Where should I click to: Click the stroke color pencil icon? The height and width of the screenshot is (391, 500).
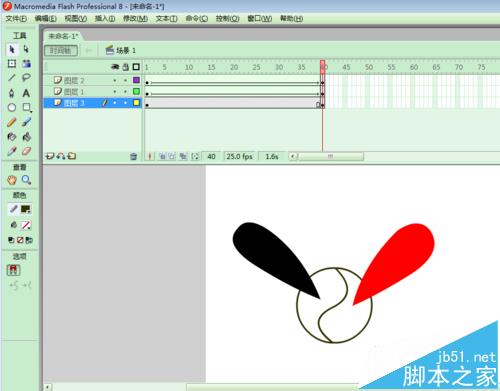pyautogui.click(x=13, y=209)
